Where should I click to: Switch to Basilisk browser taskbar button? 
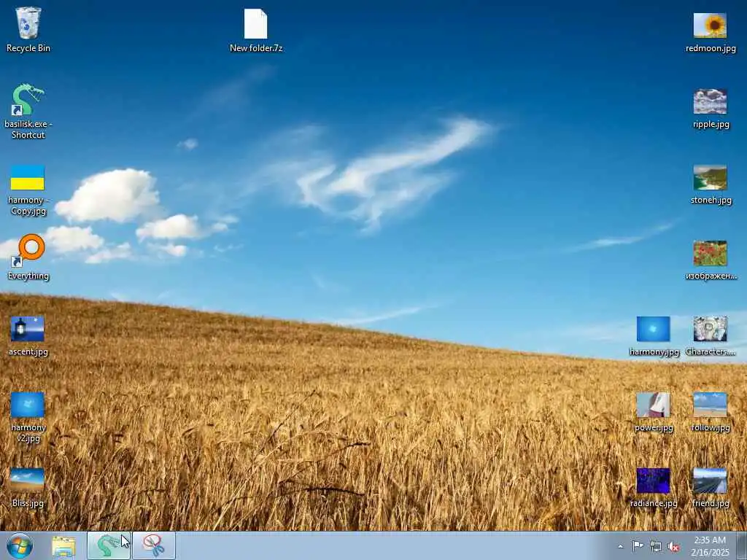pyautogui.click(x=109, y=545)
